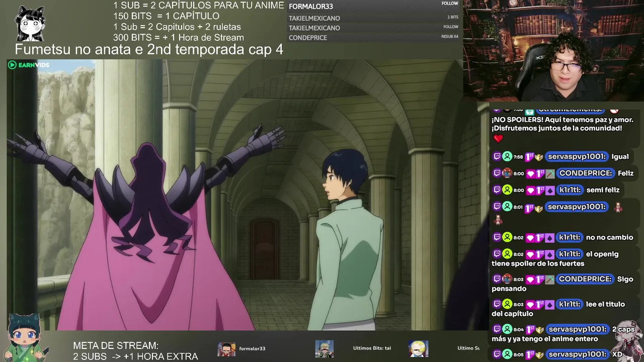Click username CONDEPRICE beside 'Feliz'
Viewport: 644px width, 362px height.
coord(586,173)
